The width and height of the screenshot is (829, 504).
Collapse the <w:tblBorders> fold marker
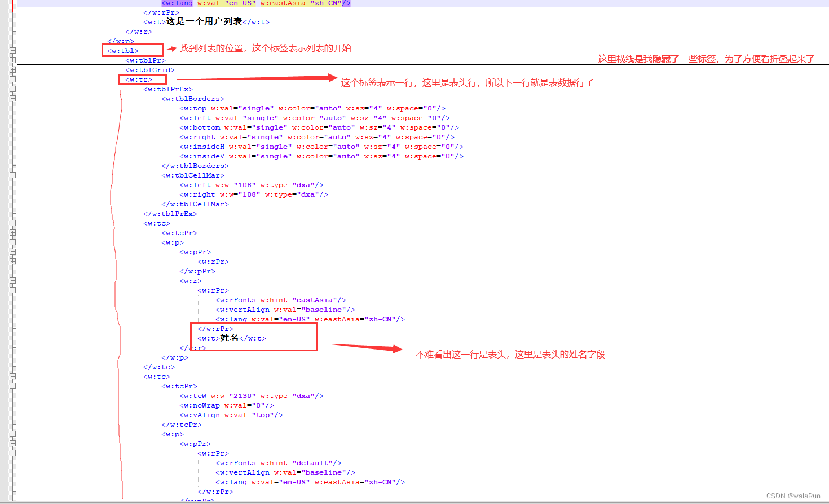[12, 99]
